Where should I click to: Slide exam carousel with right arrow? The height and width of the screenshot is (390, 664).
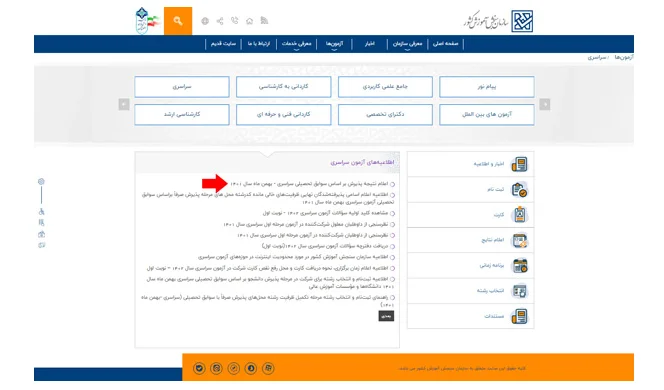[545, 104]
